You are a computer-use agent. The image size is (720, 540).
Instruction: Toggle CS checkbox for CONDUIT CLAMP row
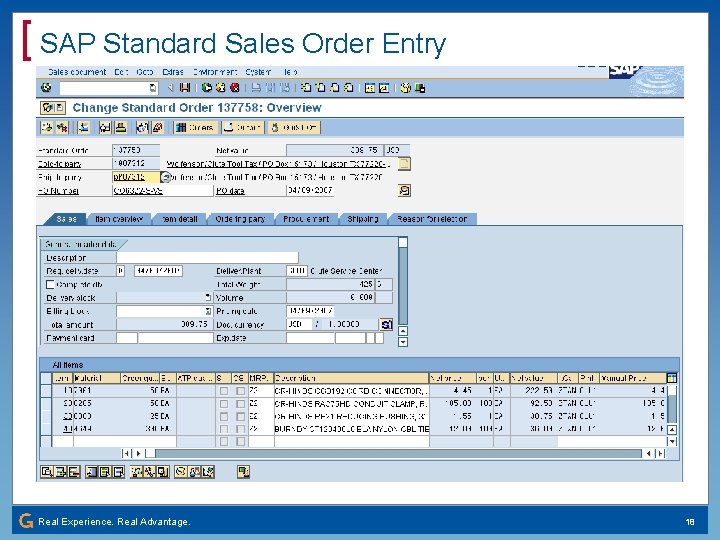(x=240, y=404)
